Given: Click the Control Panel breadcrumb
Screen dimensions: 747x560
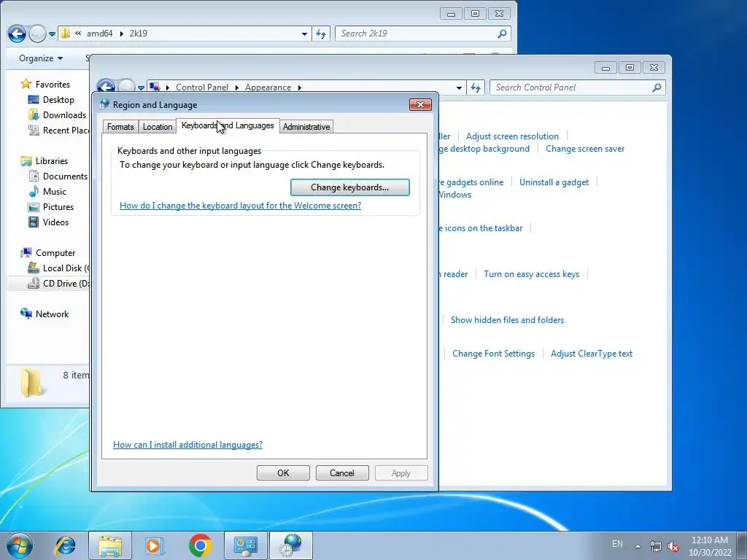Looking at the screenshot, I should tap(202, 87).
